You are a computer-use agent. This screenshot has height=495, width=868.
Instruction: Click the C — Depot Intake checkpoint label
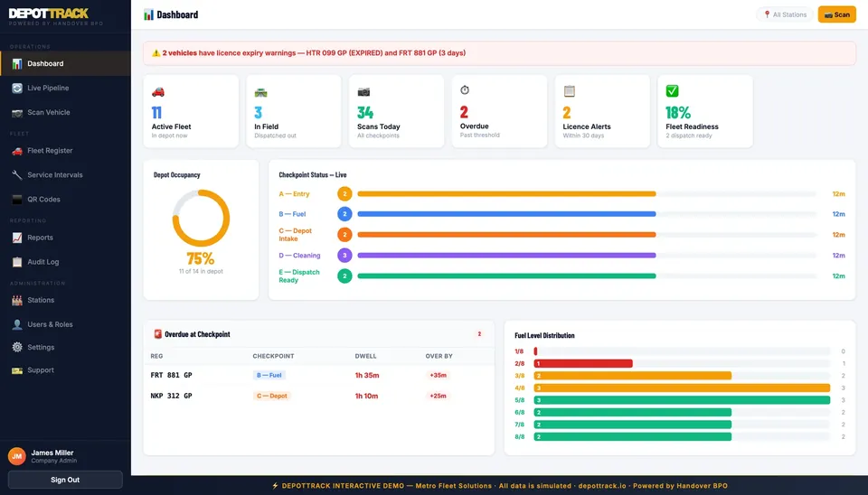tap(295, 235)
